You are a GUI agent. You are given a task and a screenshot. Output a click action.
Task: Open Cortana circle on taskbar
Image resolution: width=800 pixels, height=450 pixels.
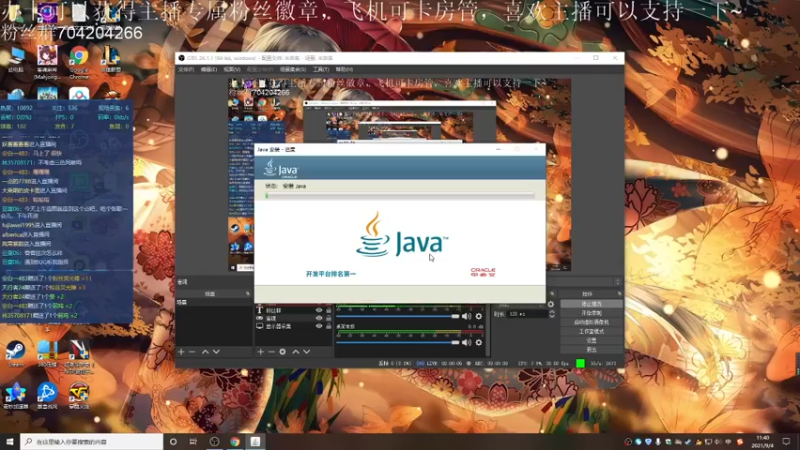coord(173,441)
